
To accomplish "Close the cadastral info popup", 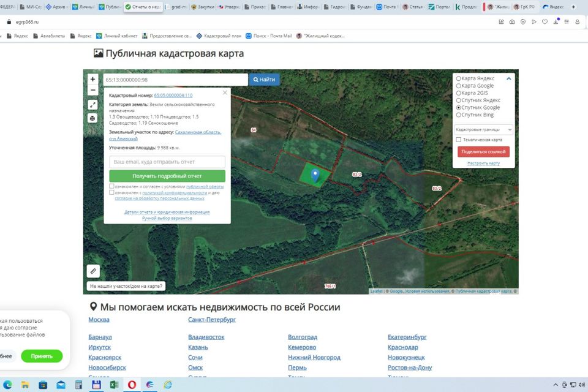I will click(225, 93).
